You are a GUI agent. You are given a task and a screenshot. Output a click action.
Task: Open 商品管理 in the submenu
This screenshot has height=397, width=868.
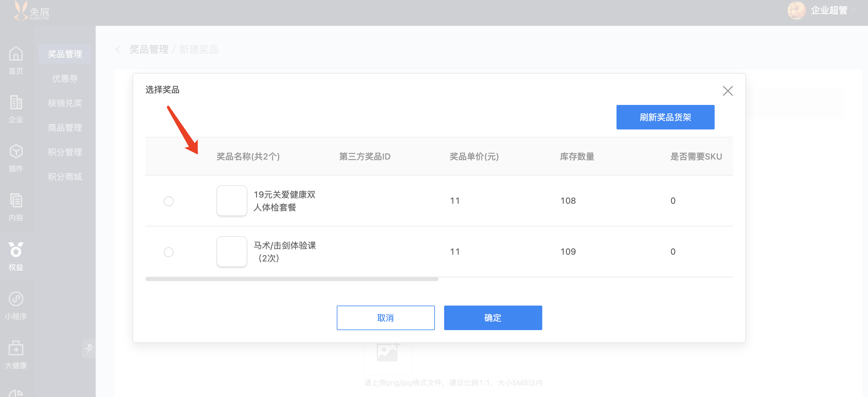click(x=65, y=128)
